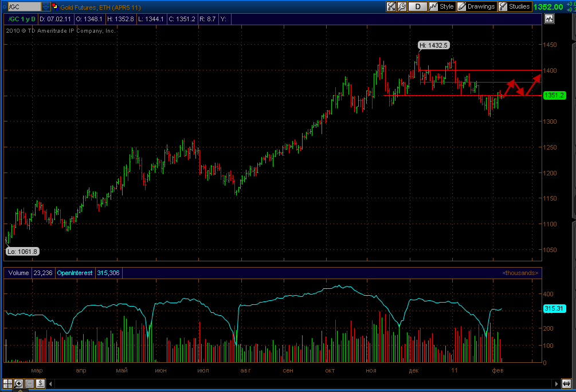Click the Volume label in lower panel

(18, 273)
